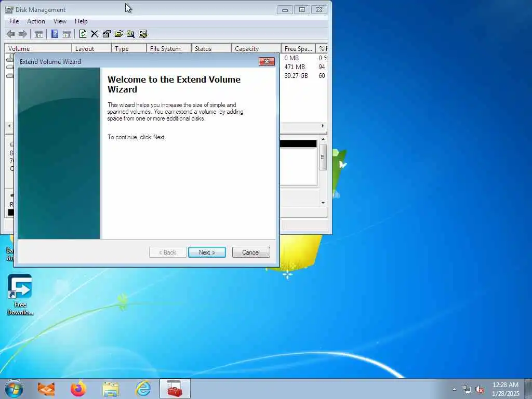Open the taskbar clock and date
The height and width of the screenshot is (399, 532).
(506, 389)
